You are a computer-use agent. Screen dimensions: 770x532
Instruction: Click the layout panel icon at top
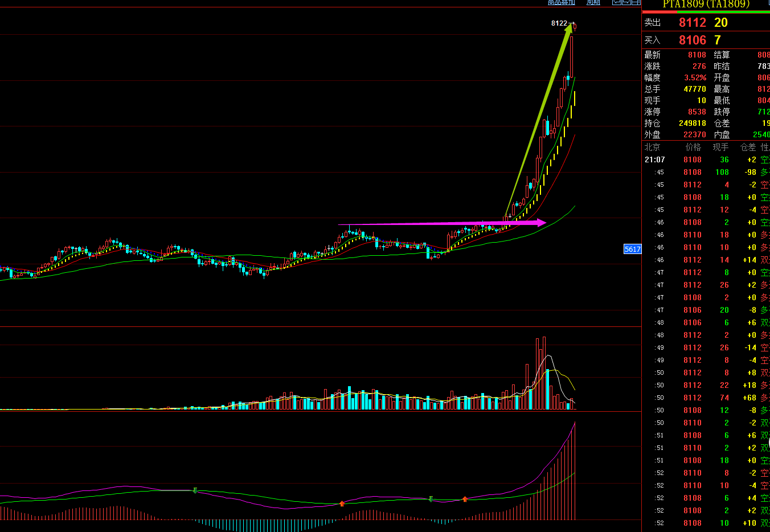[636, 2]
